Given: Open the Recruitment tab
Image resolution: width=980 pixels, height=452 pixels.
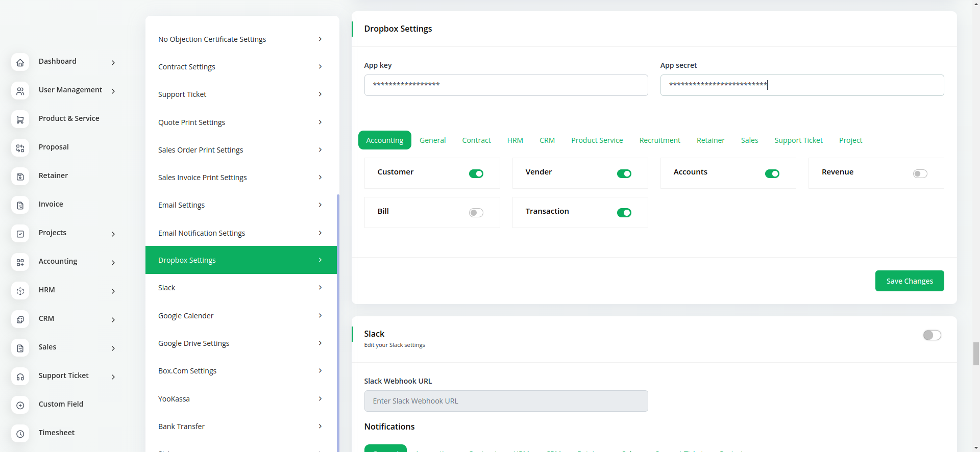Looking at the screenshot, I should 659,140.
